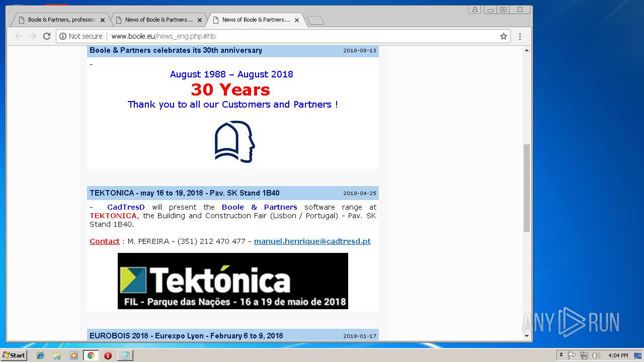Screen dimensions: 644x362
Task: Click the 2018-01-17 date label
Action: 360,336
